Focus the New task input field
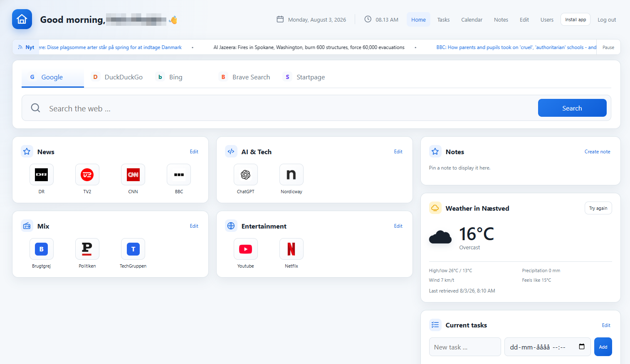The width and height of the screenshot is (630, 364). (465, 347)
